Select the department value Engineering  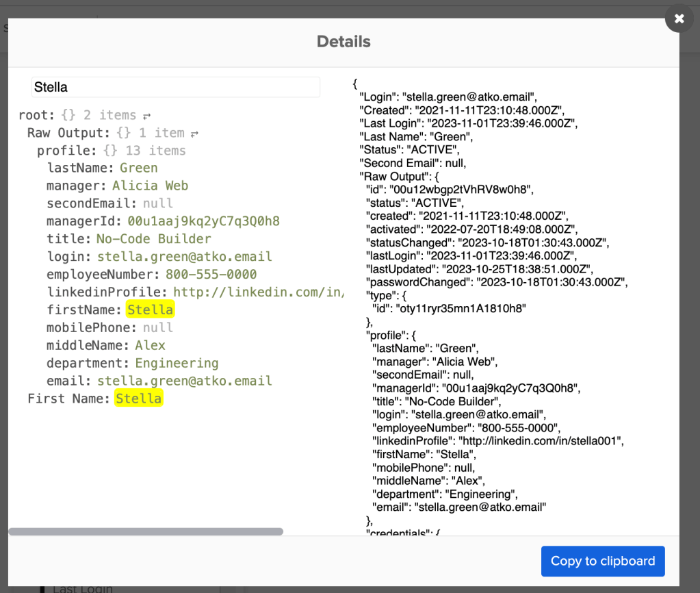click(x=177, y=362)
